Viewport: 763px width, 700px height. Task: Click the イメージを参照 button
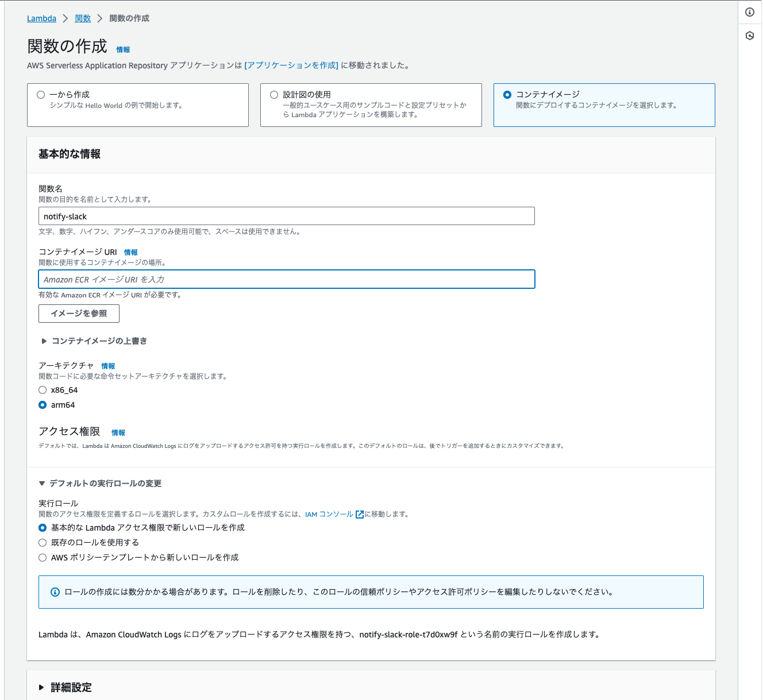tap(79, 314)
